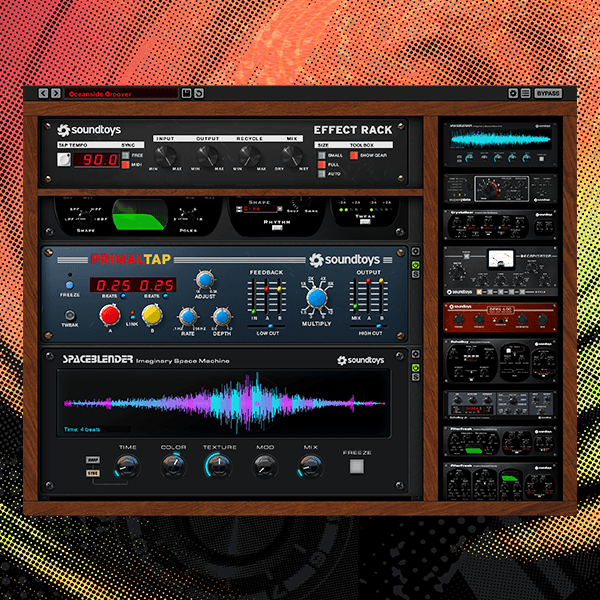Click the save preset disk icon
The image size is (600, 600).
point(186,93)
